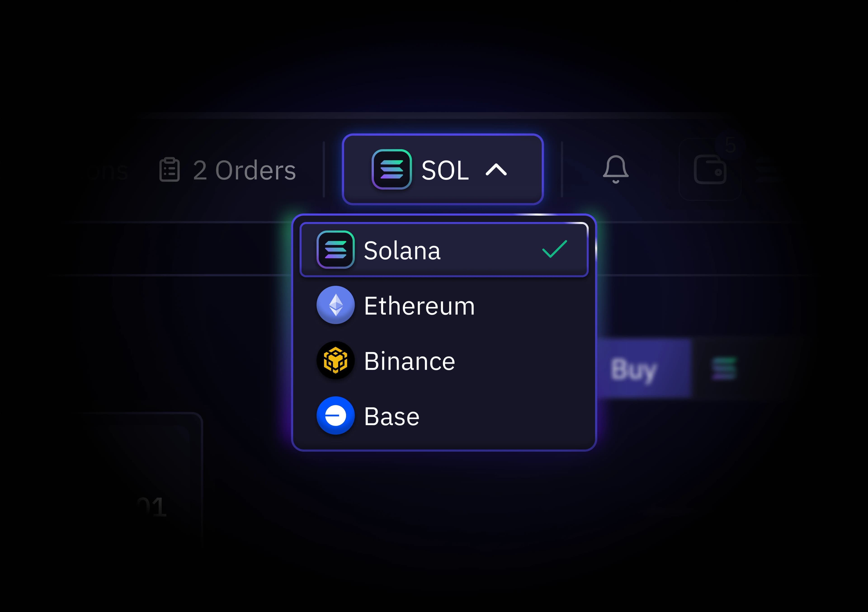Click the clipboard icon beside 2 Orders
Screen dimensions: 868x612
pyautogui.click(x=169, y=170)
